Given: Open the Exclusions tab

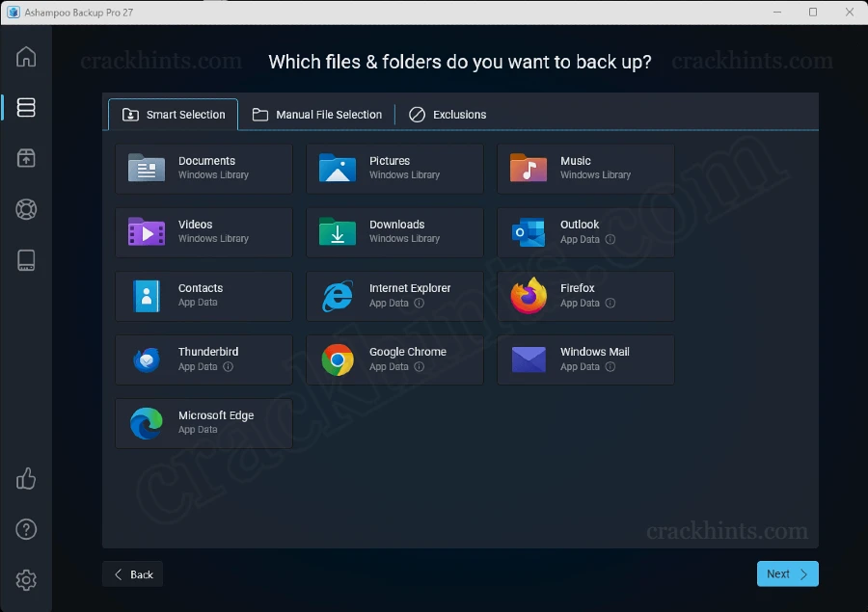Looking at the screenshot, I should 448,115.
